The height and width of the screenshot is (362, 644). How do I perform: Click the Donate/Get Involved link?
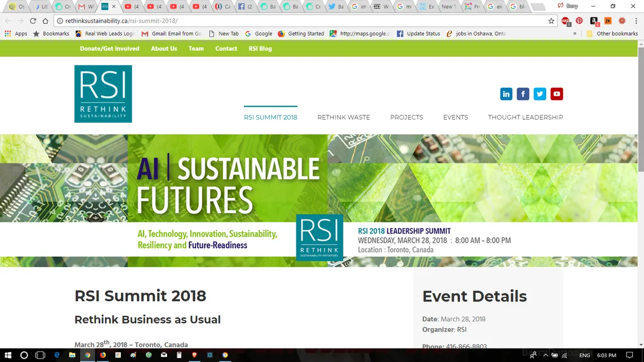tap(110, 48)
